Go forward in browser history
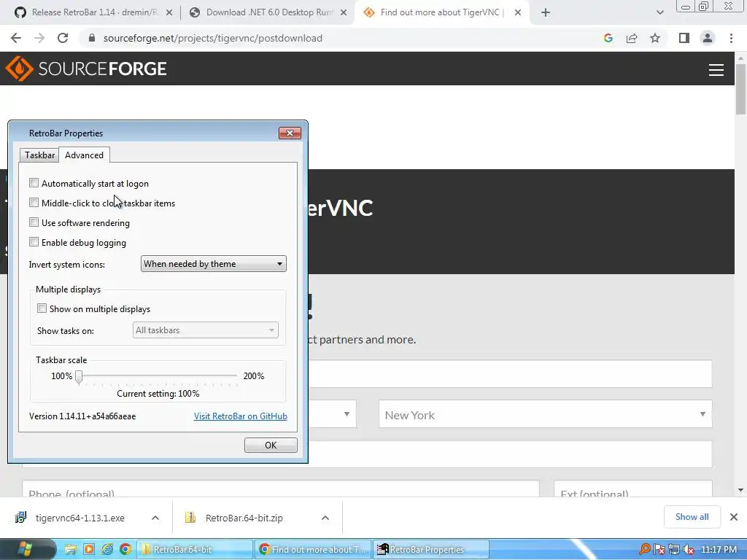Screen dimensions: 747x560 [39, 38]
